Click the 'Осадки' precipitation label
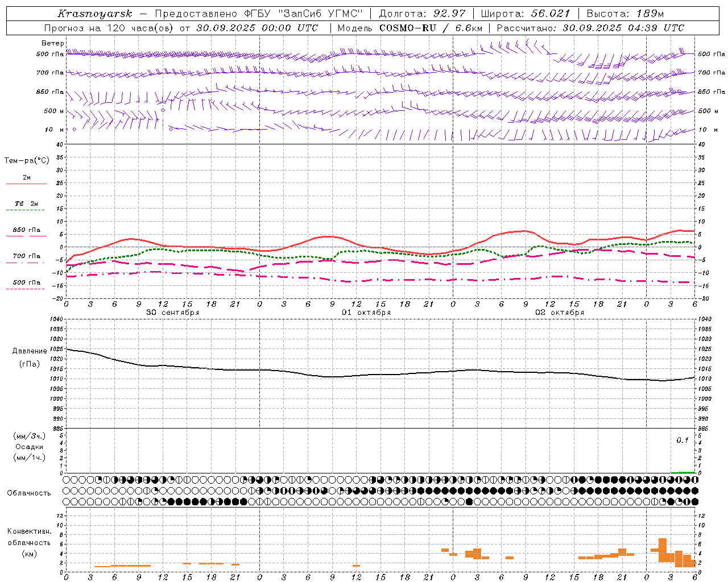Screen dimensions: 728x582 (x=30, y=447)
